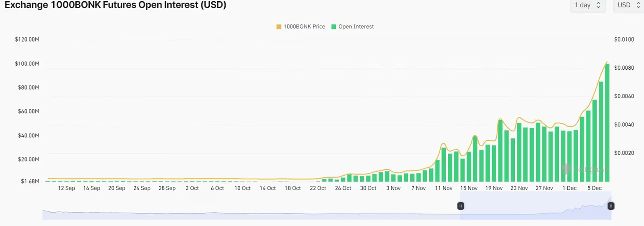The image size is (644, 226).
Task: Click the 12 Sep date label
Action: [67, 188]
